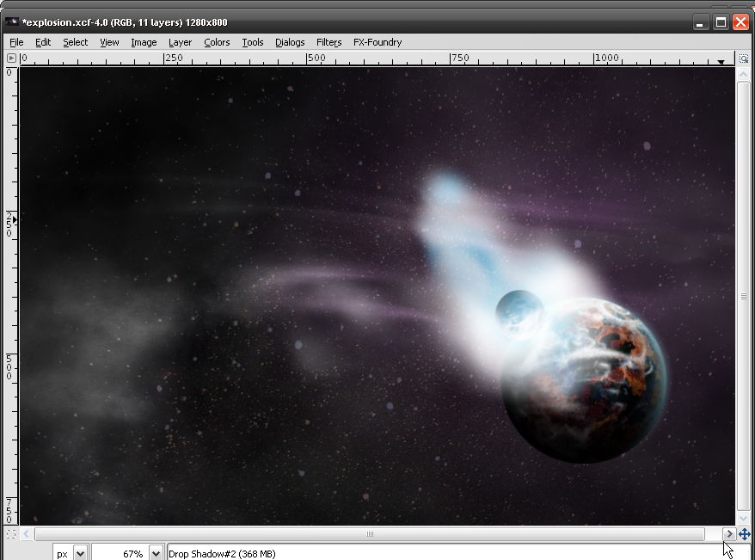Click 'Drop Shadow#2 (368 MB)' status text

point(222,554)
